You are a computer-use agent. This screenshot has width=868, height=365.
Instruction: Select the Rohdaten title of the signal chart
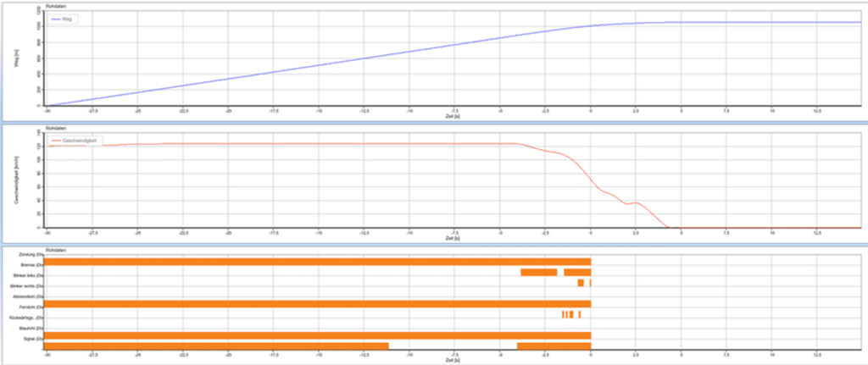pos(56,251)
